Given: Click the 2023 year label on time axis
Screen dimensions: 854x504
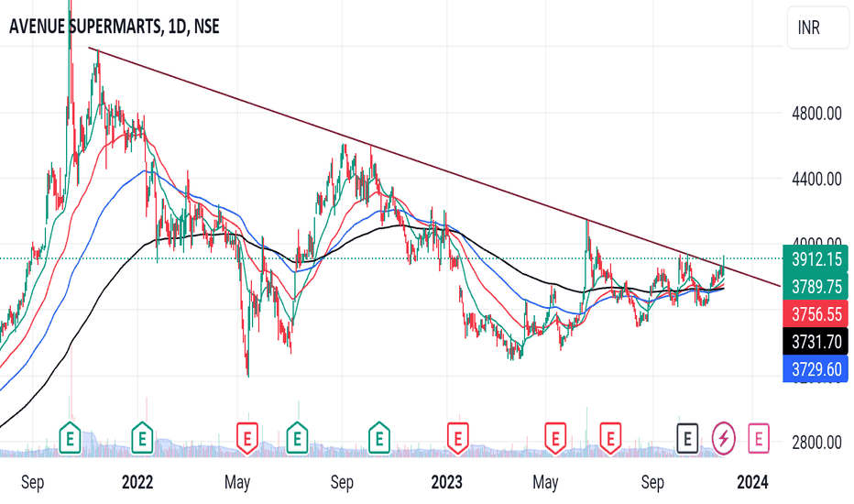Looking at the screenshot, I should pos(446,482).
